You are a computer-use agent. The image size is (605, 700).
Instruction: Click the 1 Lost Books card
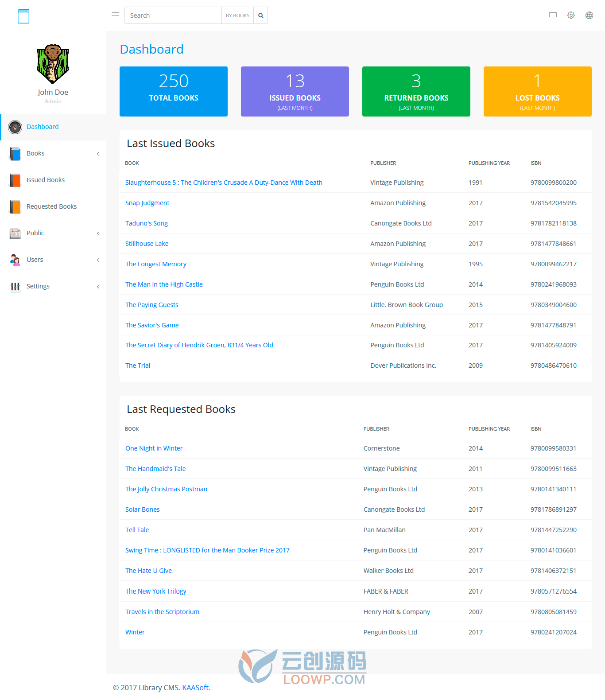point(538,91)
